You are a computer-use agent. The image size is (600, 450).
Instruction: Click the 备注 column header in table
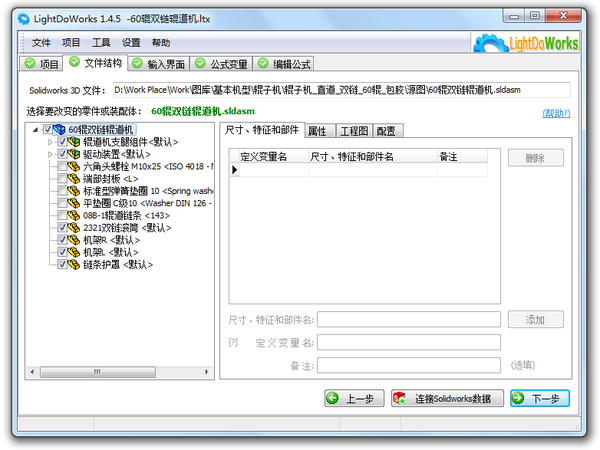(x=462, y=157)
